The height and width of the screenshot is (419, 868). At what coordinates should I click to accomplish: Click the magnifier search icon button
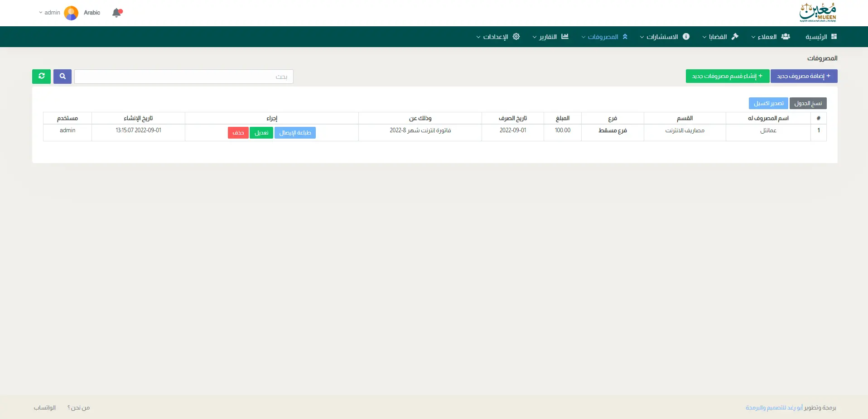[63, 77]
